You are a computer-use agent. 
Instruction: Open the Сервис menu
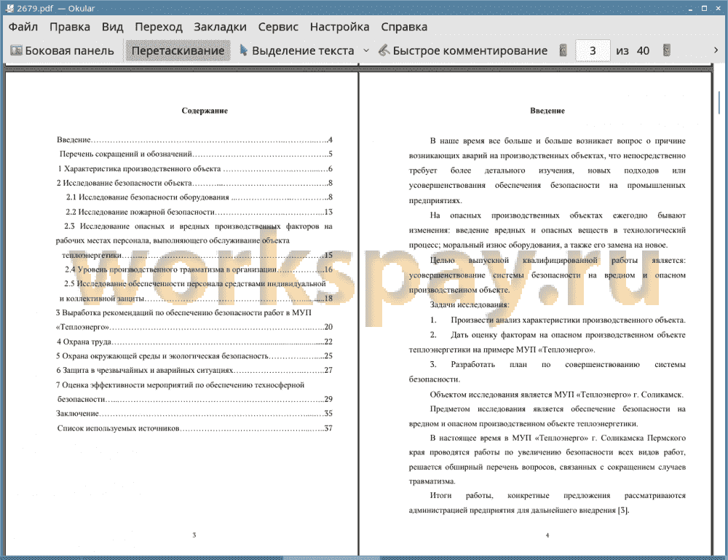tap(278, 27)
